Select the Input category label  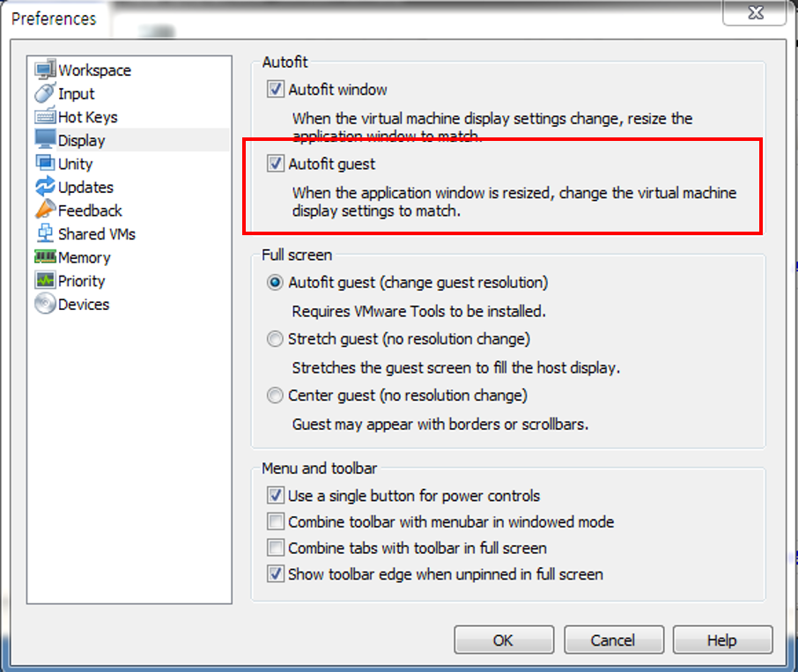coord(77,93)
